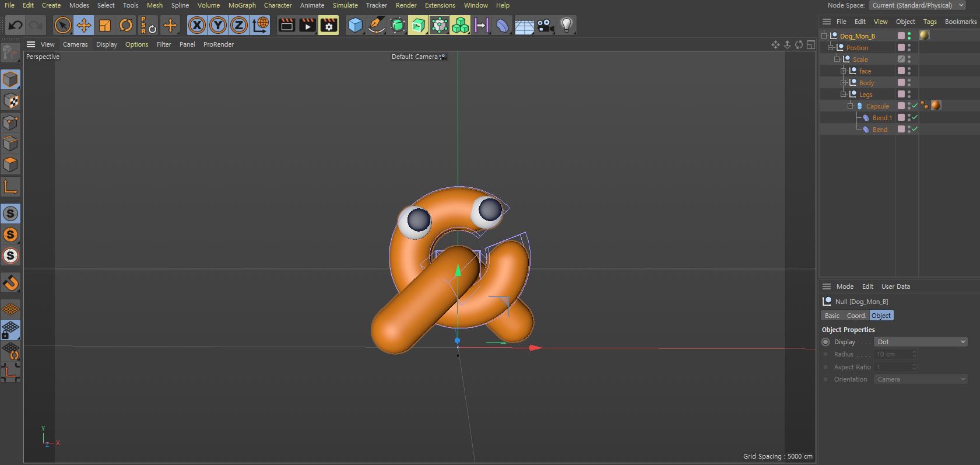980x465 pixels.
Task: Open the Display dropdown set to Dot
Action: (921, 342)
